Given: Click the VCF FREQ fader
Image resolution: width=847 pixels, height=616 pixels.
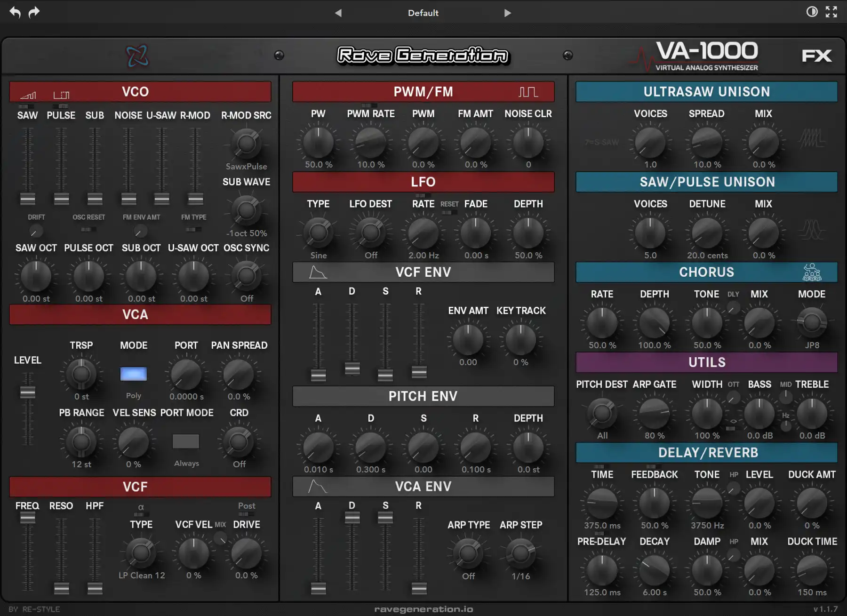Looking at the screenshot, I should coord(27,518).
